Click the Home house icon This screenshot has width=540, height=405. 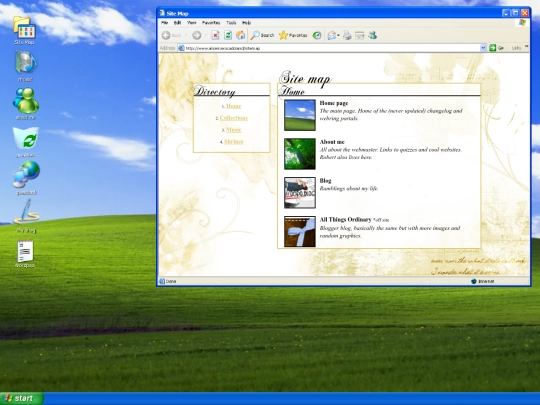coord(240,35)
